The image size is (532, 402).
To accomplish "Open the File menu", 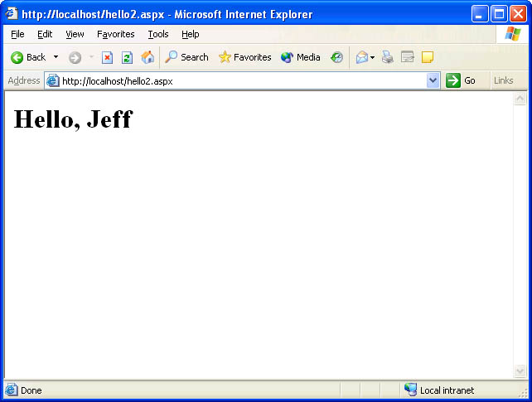I will 17,34.
